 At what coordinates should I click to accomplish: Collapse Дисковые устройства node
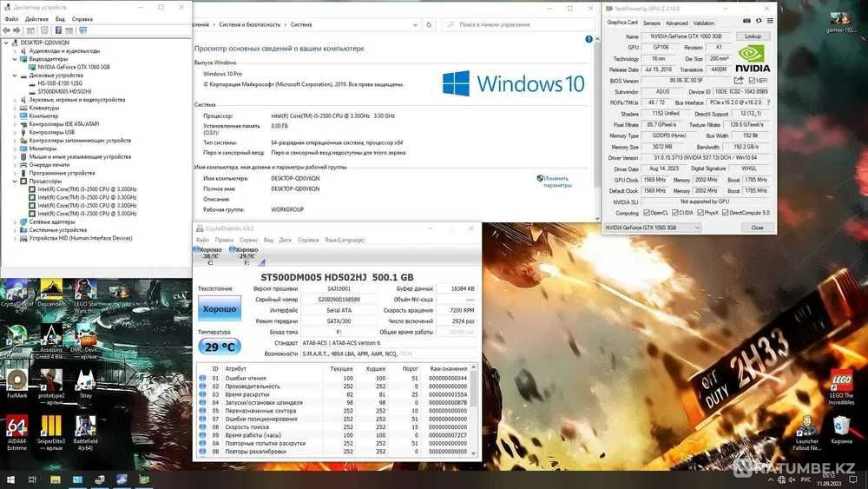[15, 76]
